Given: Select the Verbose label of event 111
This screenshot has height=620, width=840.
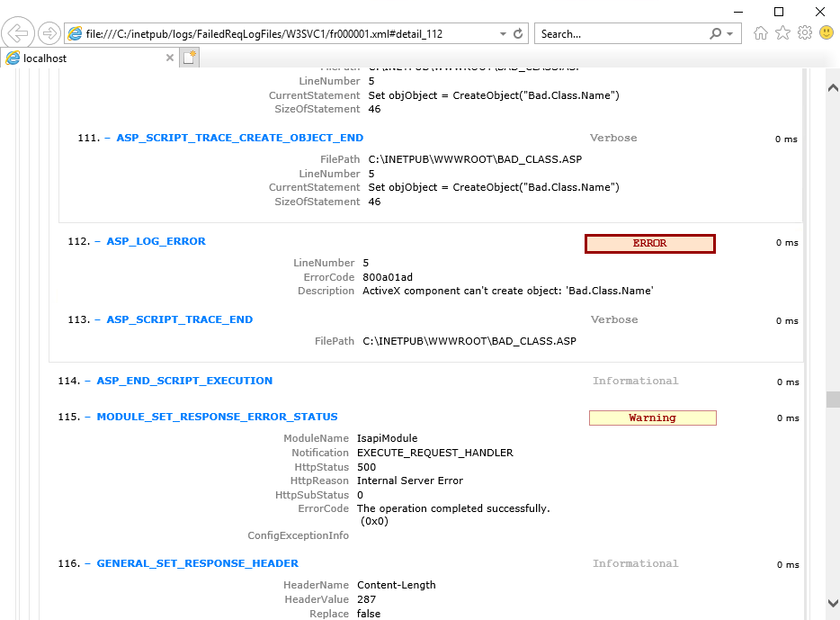Looking at the screenshot, I should click(x=613, y=138).
